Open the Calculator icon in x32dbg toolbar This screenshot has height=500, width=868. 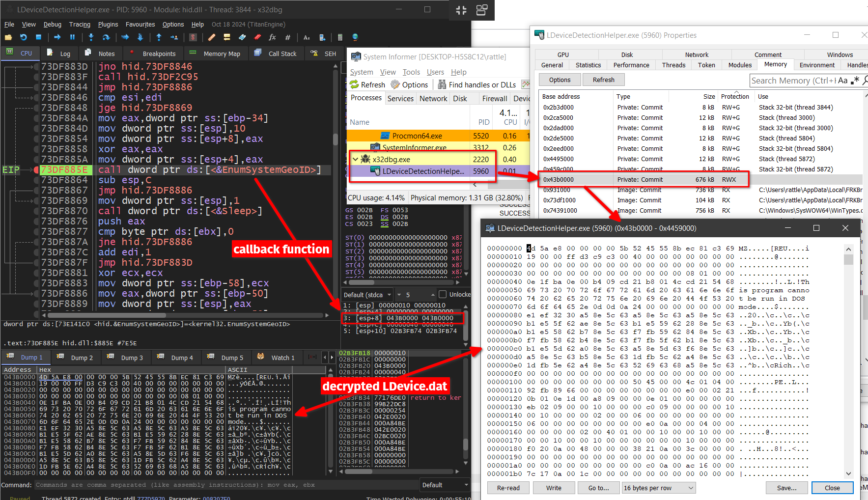coord(340,37)
